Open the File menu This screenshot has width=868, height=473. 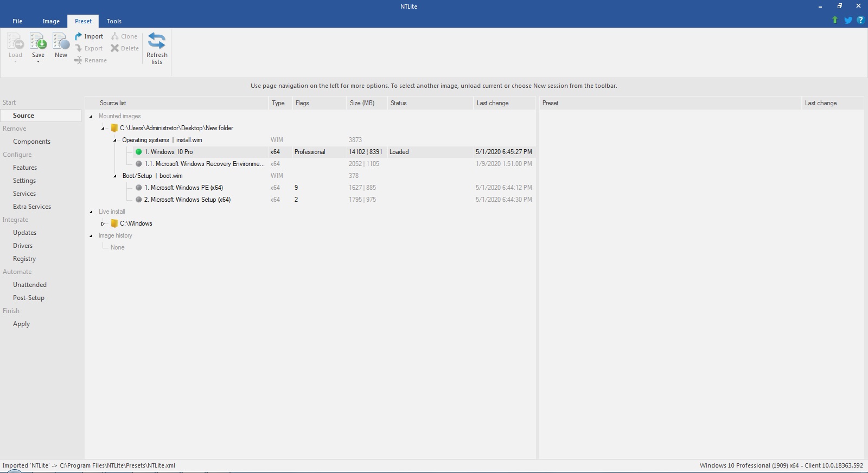tap(17, 21)
